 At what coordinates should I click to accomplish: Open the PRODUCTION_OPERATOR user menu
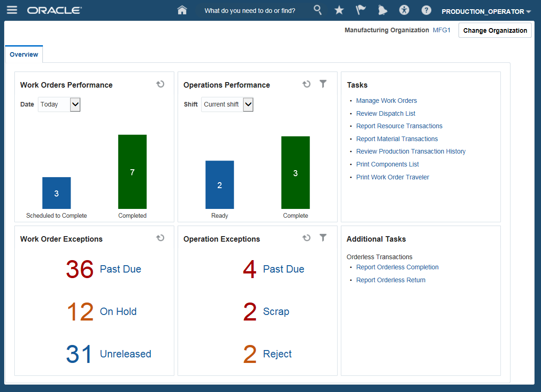click(x=486, y=12)
